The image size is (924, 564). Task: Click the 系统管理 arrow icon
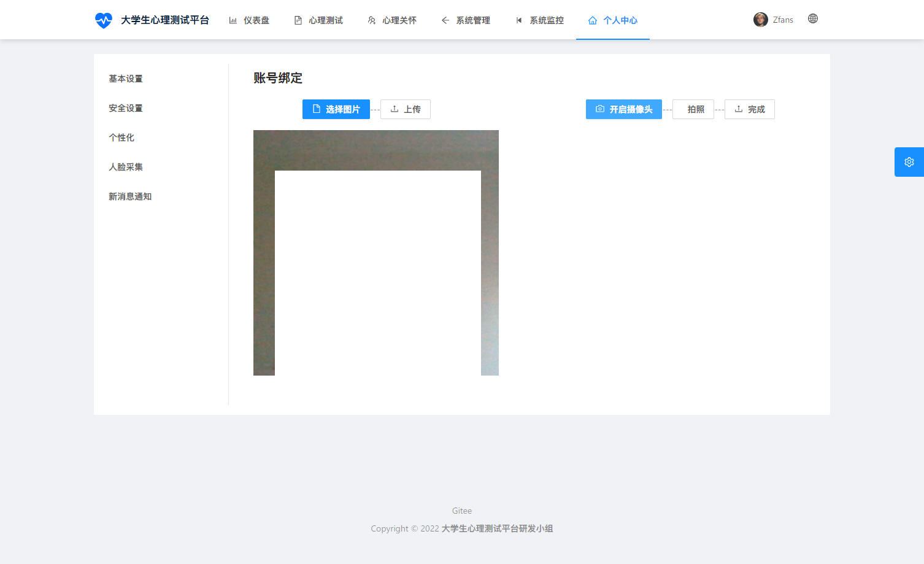click(445, 20)
